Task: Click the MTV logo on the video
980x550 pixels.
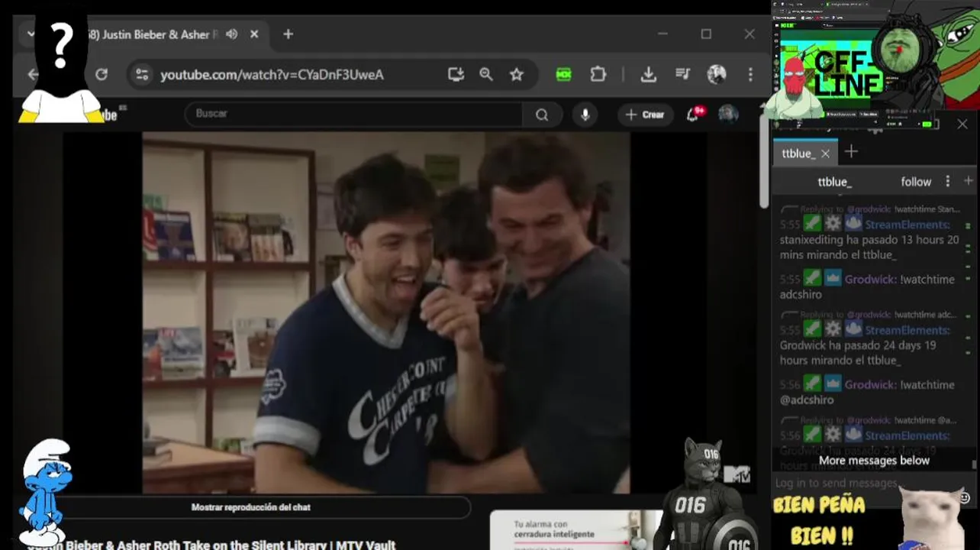Action: [737, 474]
